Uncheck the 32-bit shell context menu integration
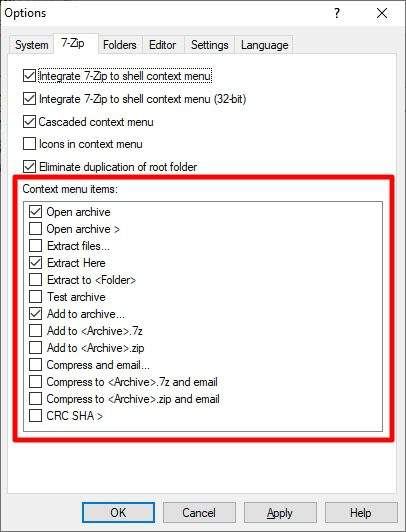Screen dimensions: 406x532 30,99
